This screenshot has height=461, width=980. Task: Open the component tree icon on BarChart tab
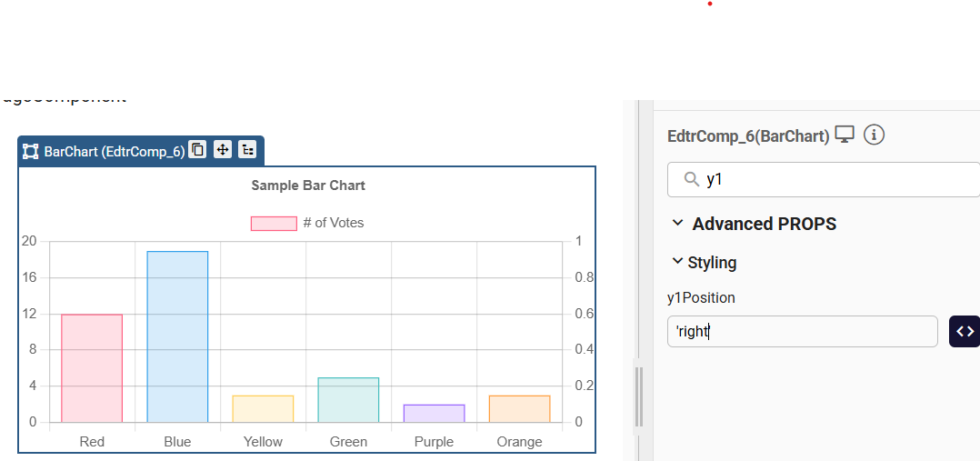point(246,150)
